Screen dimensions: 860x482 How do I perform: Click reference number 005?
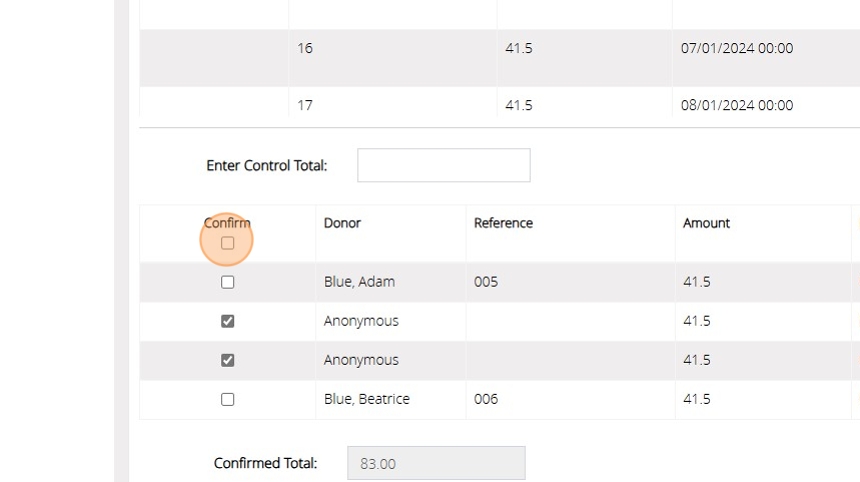tap(486, 282)
